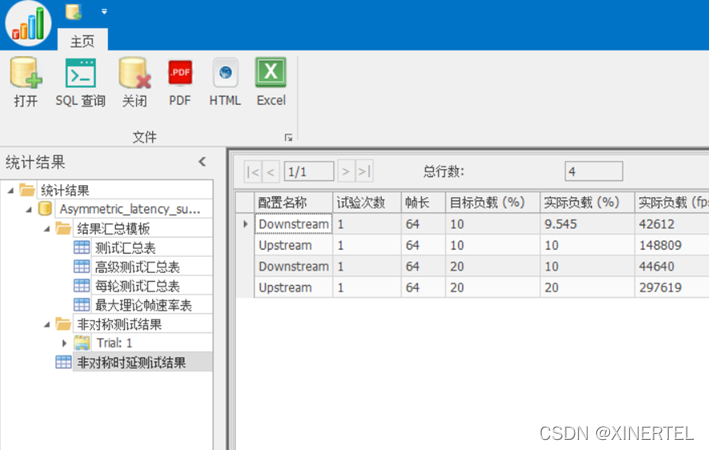
Task: Click the 高级测试汇总表 grid icon
Action: click(81, 266)
